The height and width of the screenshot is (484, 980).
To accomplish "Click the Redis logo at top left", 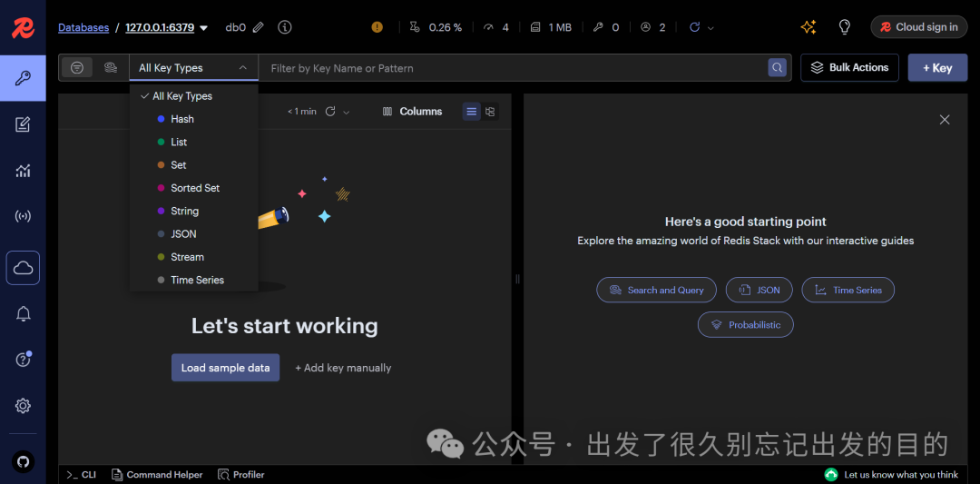I will 23,27.
